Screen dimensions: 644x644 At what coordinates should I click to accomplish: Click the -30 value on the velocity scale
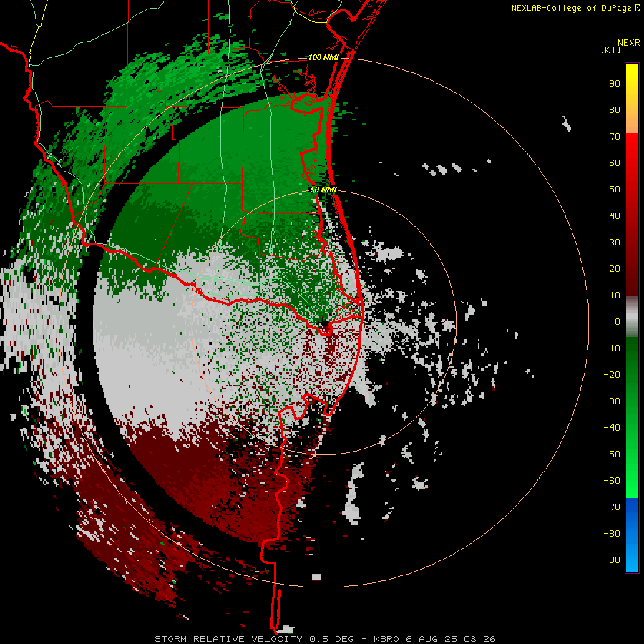pyautogui.click(x=612, y=401)
